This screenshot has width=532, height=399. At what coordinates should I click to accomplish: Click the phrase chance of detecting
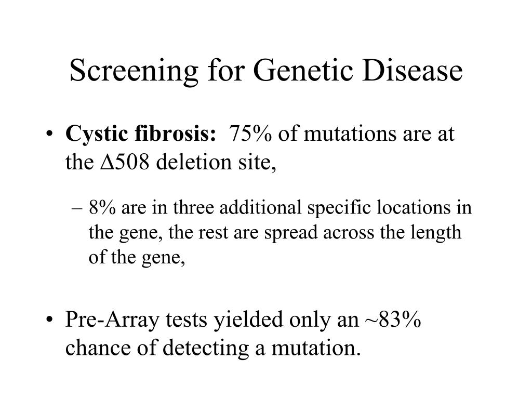157,349
